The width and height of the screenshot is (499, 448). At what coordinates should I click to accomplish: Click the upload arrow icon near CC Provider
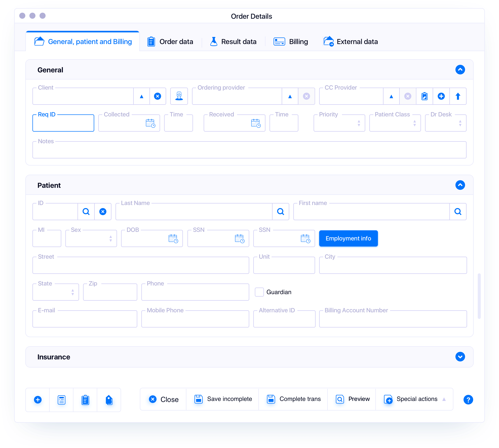[x=458, y=96]
